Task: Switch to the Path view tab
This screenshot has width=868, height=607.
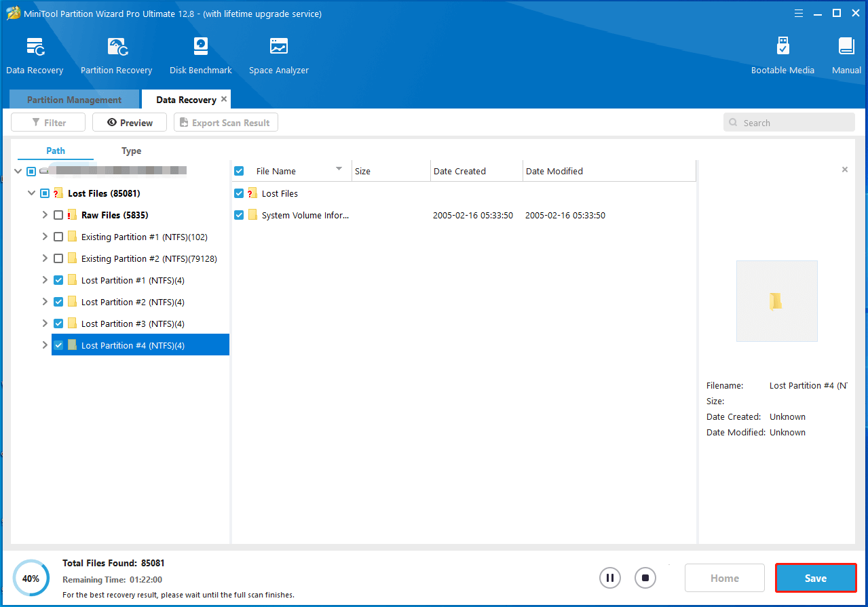Action: 56,151
